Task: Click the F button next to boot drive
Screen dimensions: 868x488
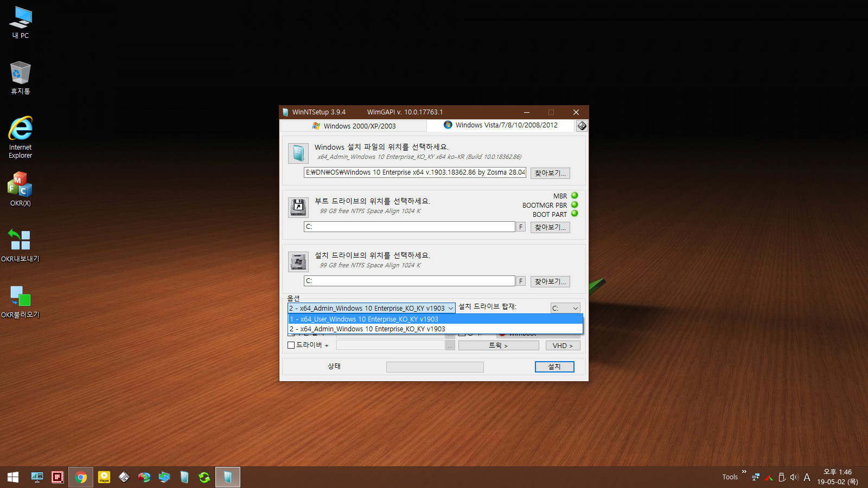Action: point(521,227)
